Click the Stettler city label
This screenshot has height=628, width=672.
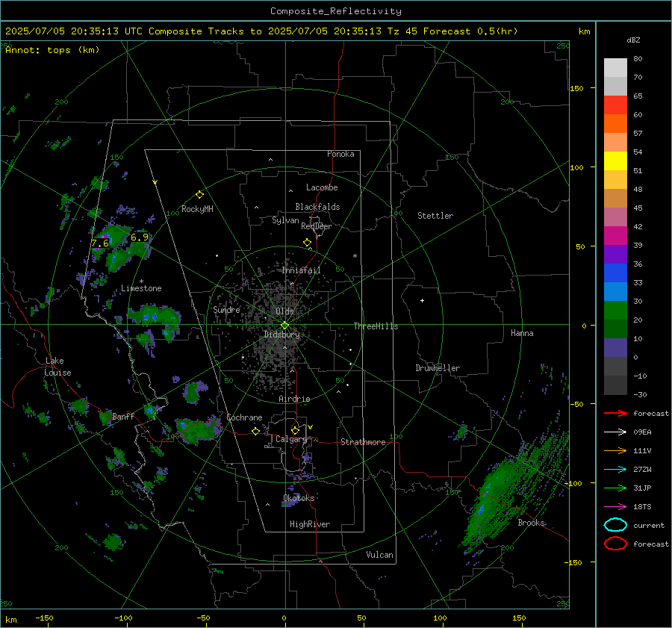[x=435, y=216]
